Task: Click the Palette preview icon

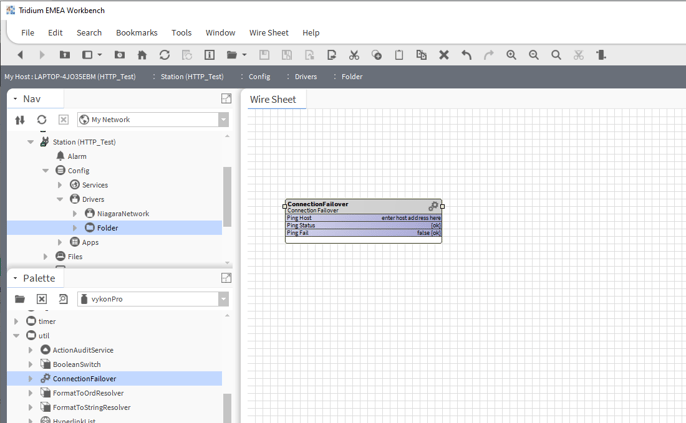Action: click(63, 299)
